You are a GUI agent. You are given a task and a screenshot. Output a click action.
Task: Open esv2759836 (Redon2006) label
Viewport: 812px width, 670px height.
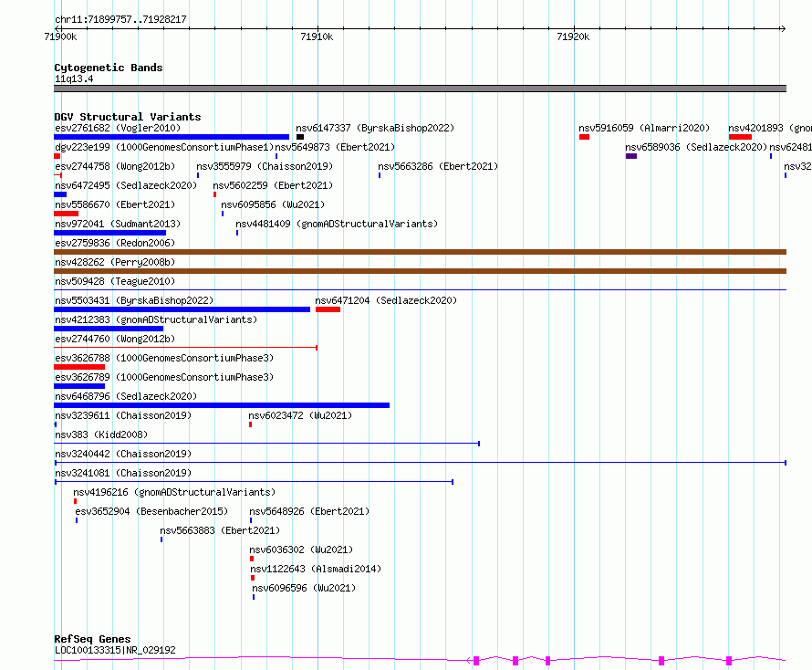tap(115, 243)
